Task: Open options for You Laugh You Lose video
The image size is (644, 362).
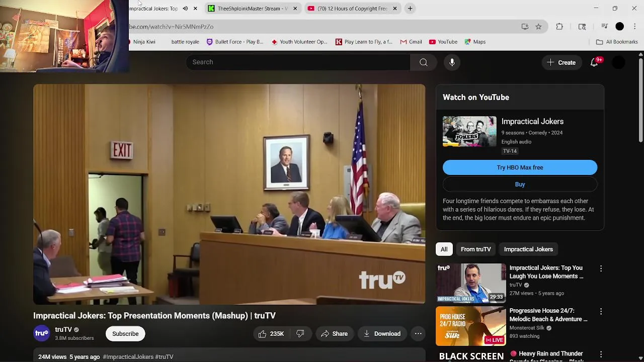Action: (x=601, y=268)
